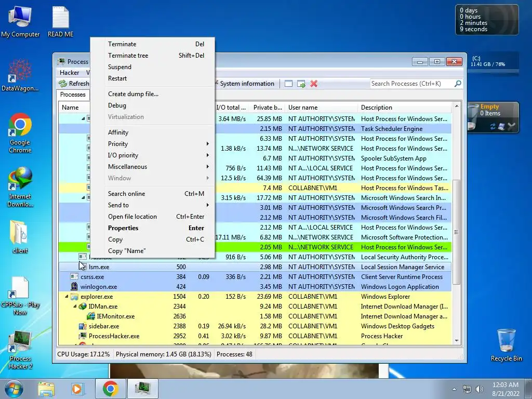This screenshot has height=399, width=532.
Task: Focus the Search Processes field
Action: pos(411,84)
